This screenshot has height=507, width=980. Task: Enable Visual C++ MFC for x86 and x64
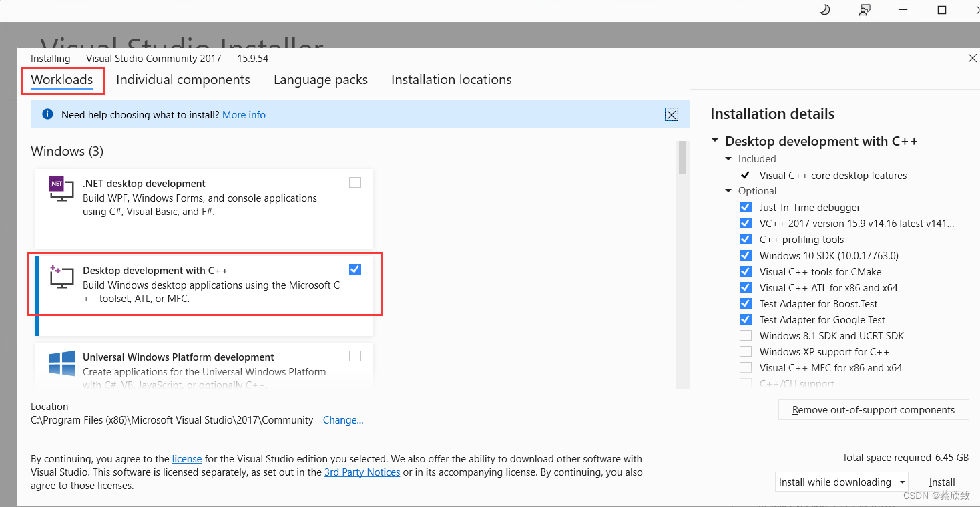(x=746, y=367)
